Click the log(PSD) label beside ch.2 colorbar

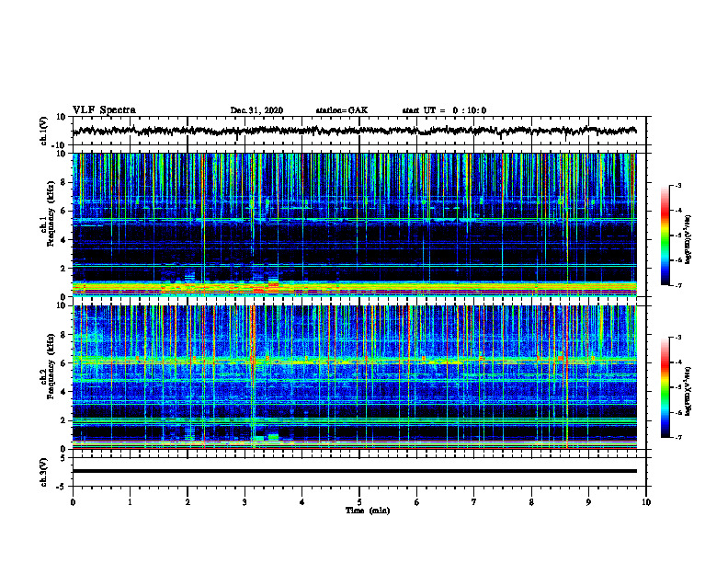pyautogui.click(x=688, y=391)
